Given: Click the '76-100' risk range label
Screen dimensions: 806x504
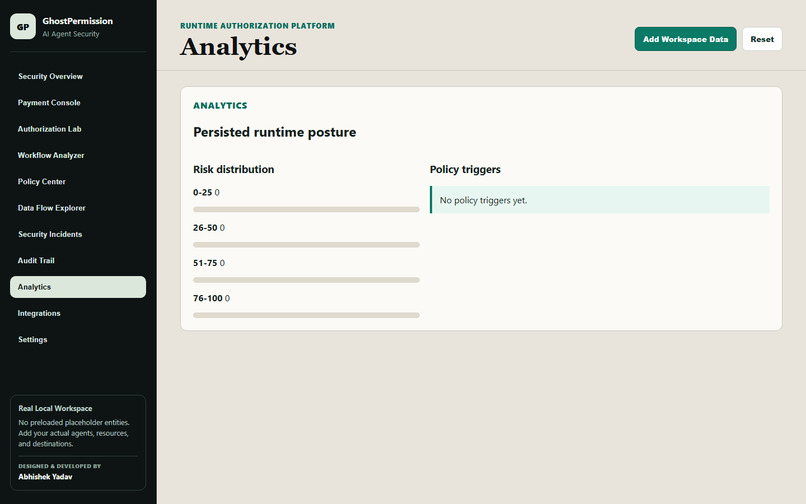Looking at the screenshot, I should 208,298.
